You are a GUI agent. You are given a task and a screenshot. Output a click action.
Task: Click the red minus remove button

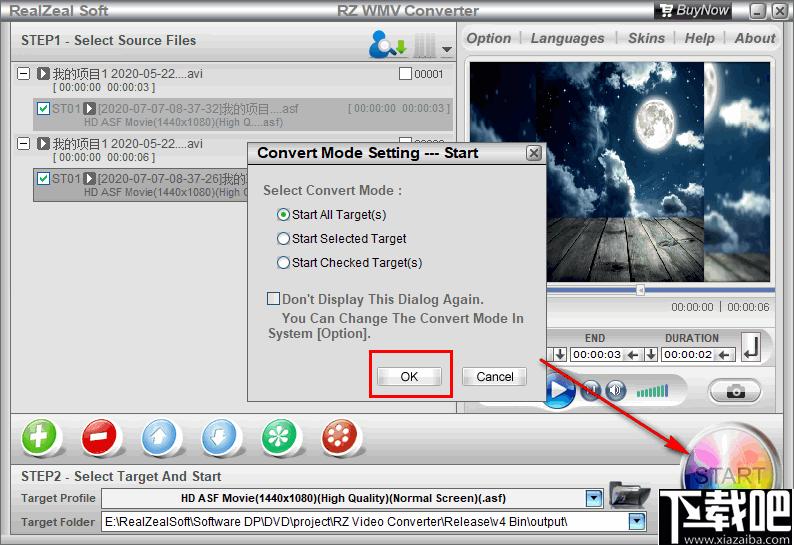pos(100,437)
